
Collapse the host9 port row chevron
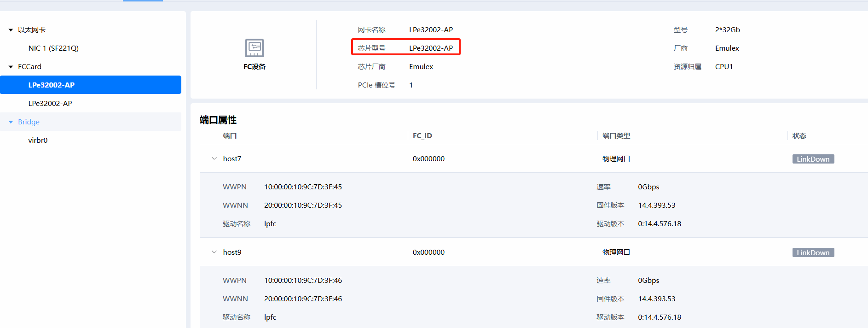[x=214, y=252]
